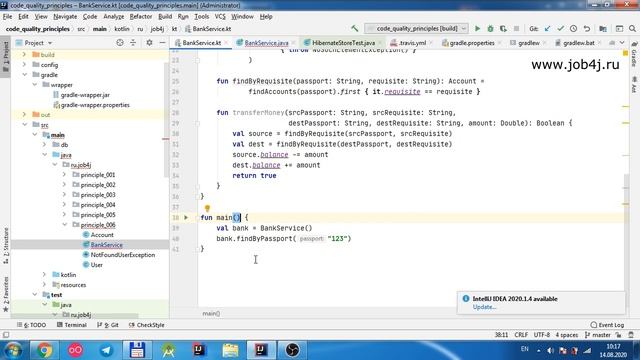Click the 4 spaces indent widget
This screenshot has height=360, width=640.
pyautogui.click(x=567, y=335)
